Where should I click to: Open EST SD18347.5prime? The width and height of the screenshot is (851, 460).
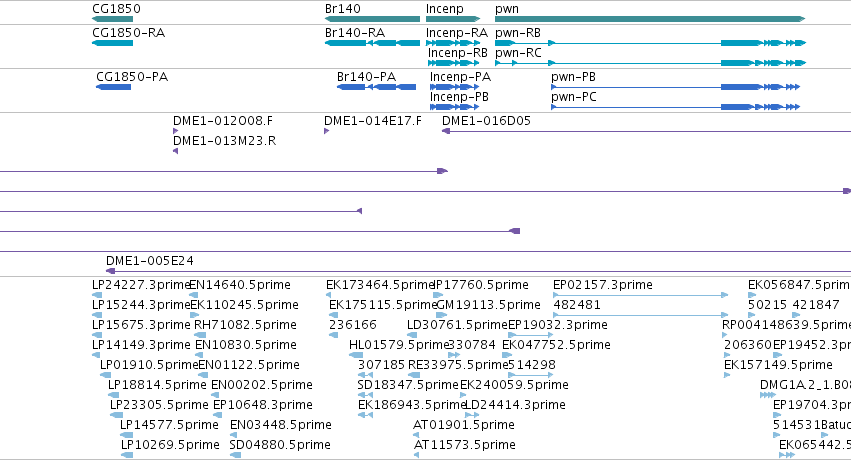[x=408, y=385]
